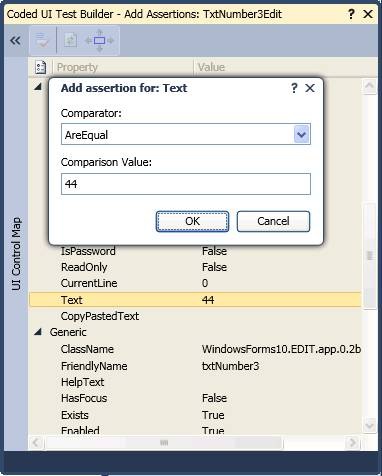Open help in Add assertion dialog
The image size is (382, 476).
294,88
